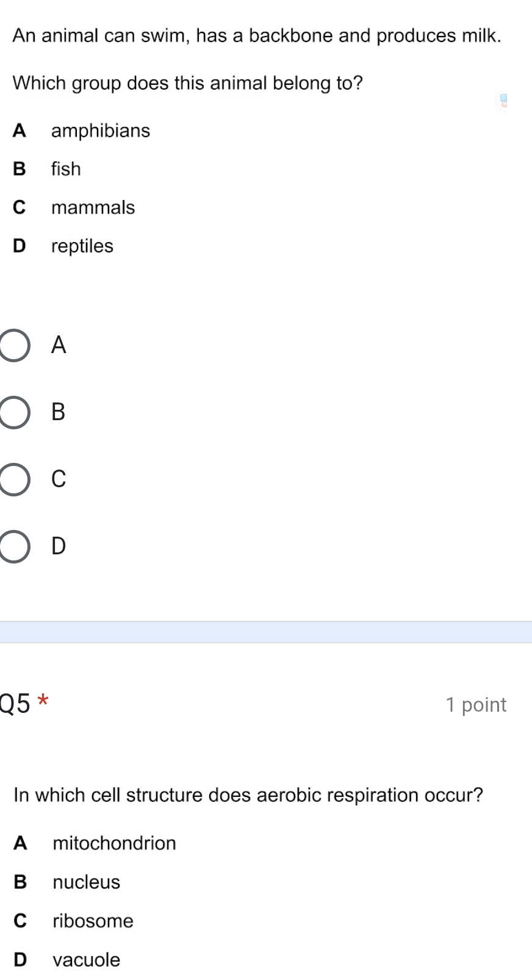The width and height of the screenshot is (532, 980).
Task: Click the '1 point' label for Q5
Action: pyautogui.click(x=476, y=705)
